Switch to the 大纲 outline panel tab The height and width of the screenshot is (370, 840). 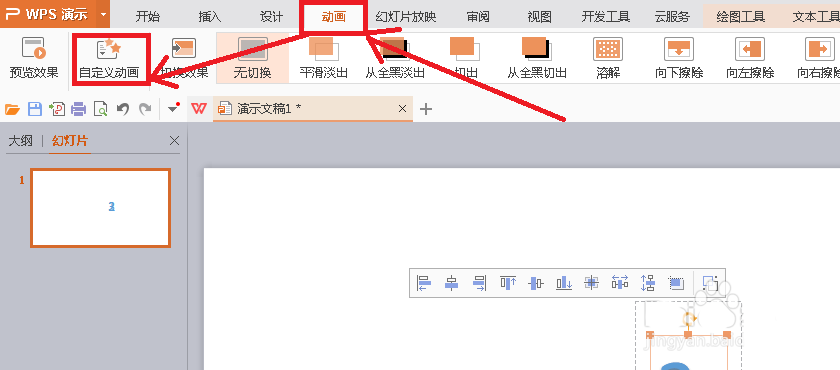20,141
